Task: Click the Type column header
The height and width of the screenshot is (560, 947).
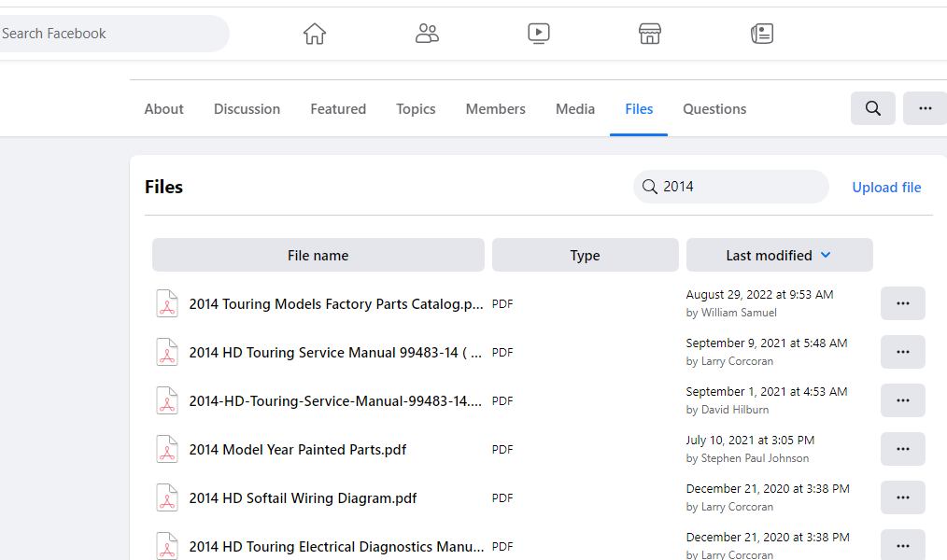Action: [x=585, y=255]
